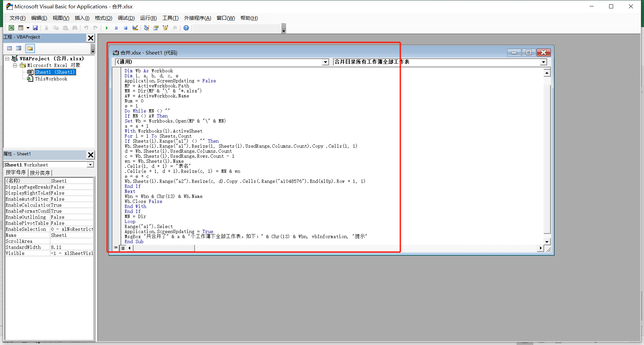The width and height of the screenshot is (644, 345).
Task: Collapse the VBAProject (合并.xlsx) tree node
Action: coord(7,59)
